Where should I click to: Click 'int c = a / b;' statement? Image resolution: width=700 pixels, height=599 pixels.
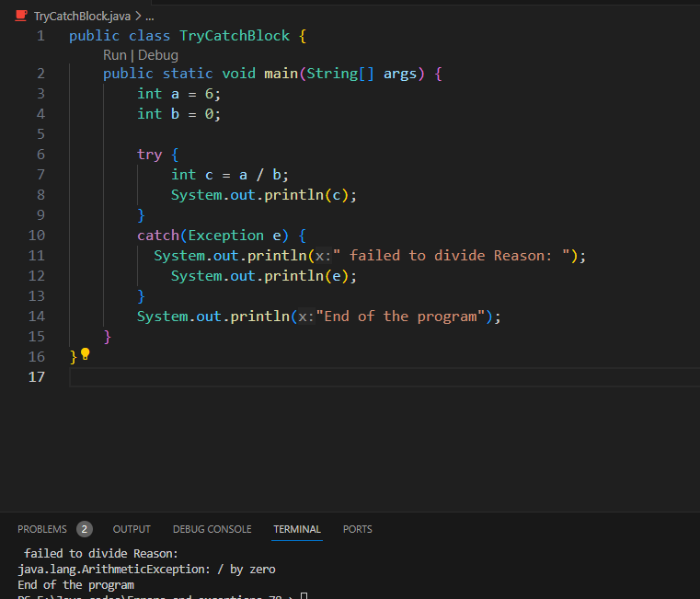pos(230,175)
